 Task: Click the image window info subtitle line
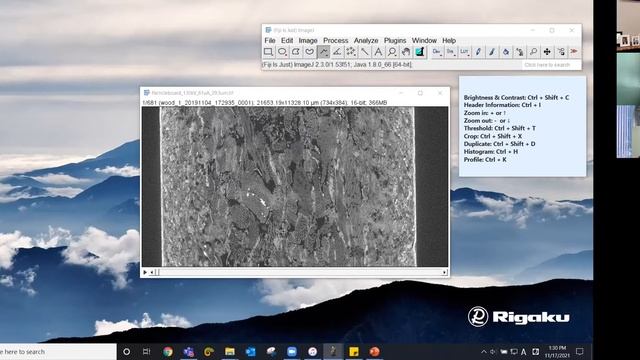click(x=265, y=103)
